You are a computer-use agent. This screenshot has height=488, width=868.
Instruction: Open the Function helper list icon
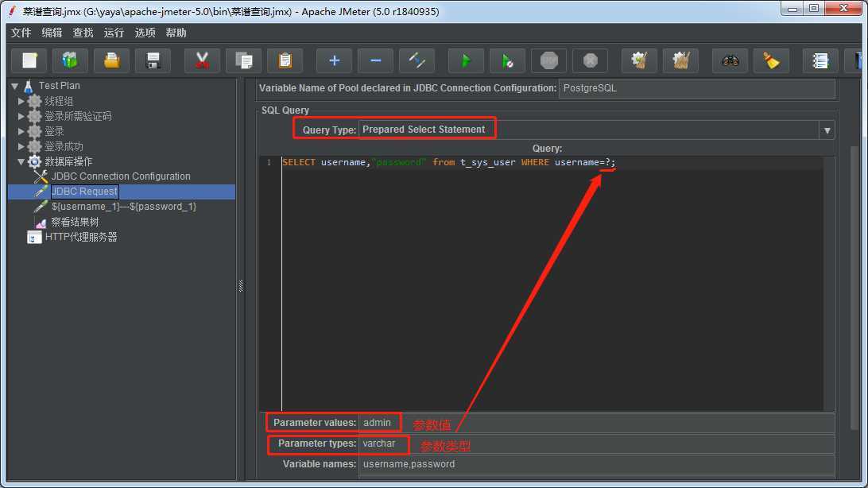tap(820, 60)
